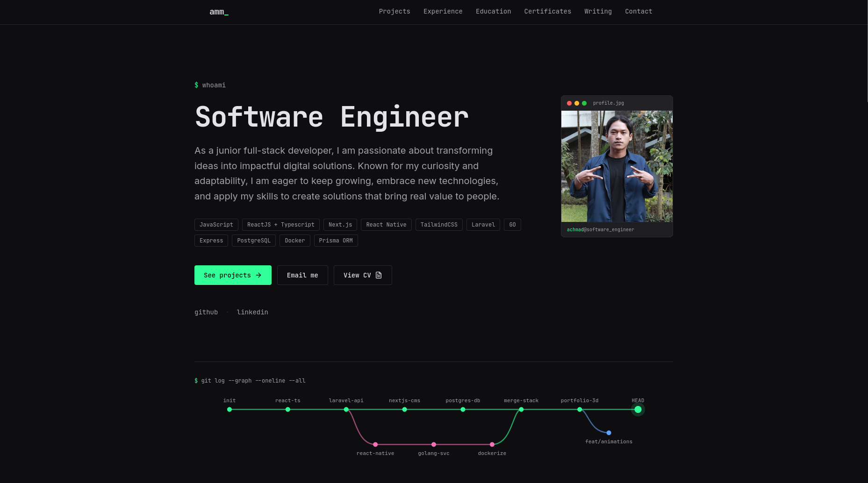Click the $ whoami prompt text
Viewport: 868px width, 483px height.
point(210,85)
